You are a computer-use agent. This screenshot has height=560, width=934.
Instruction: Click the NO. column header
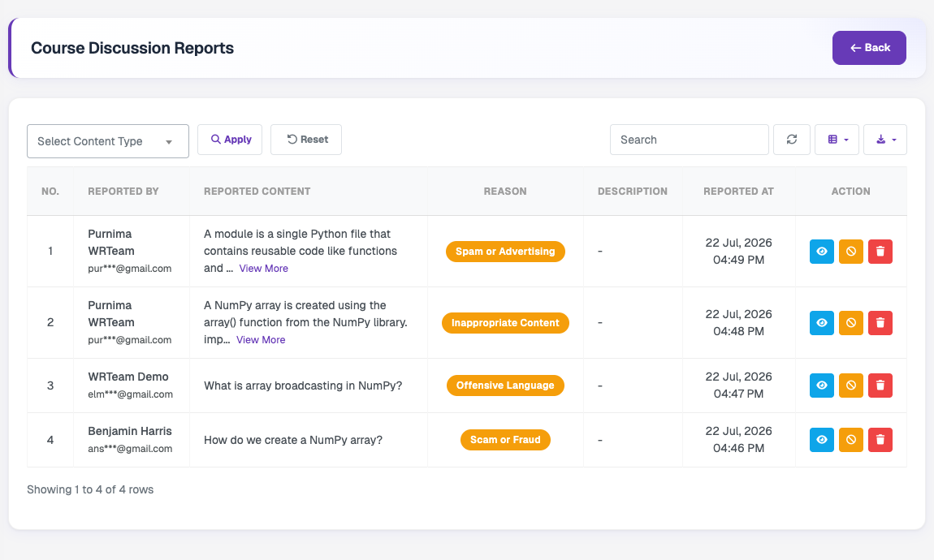pos(50,191)
